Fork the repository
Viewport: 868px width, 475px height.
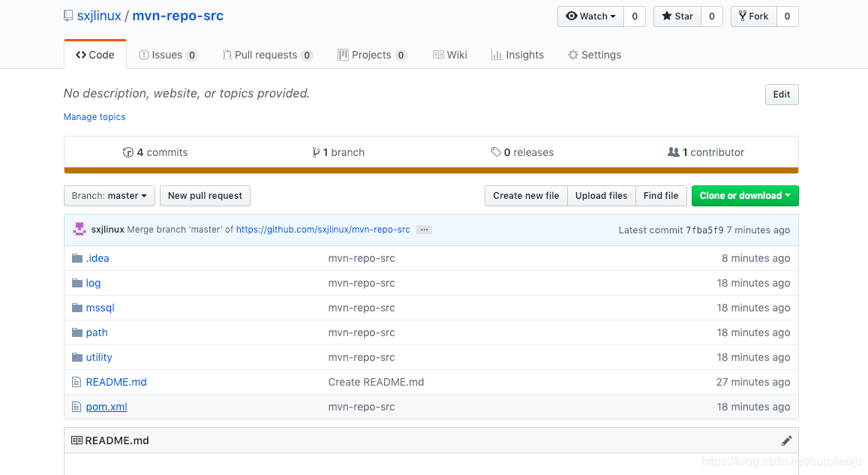click(x=754, y=17)
